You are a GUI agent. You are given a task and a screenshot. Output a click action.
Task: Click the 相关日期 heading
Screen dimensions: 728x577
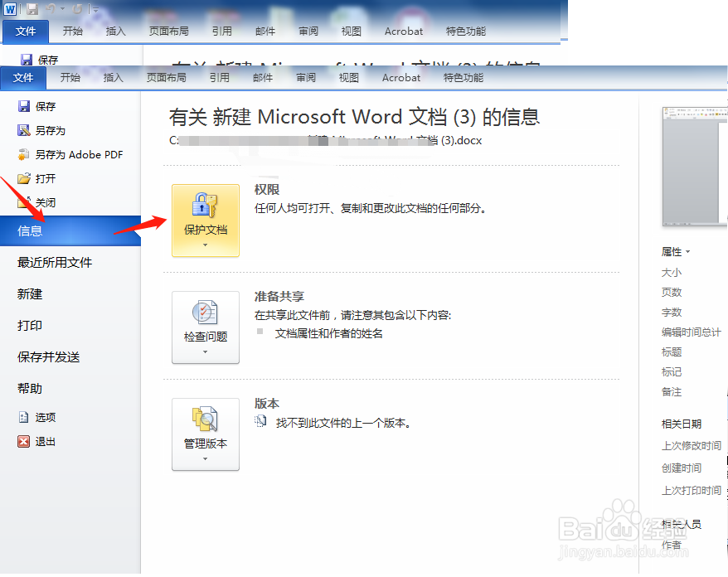681,424
